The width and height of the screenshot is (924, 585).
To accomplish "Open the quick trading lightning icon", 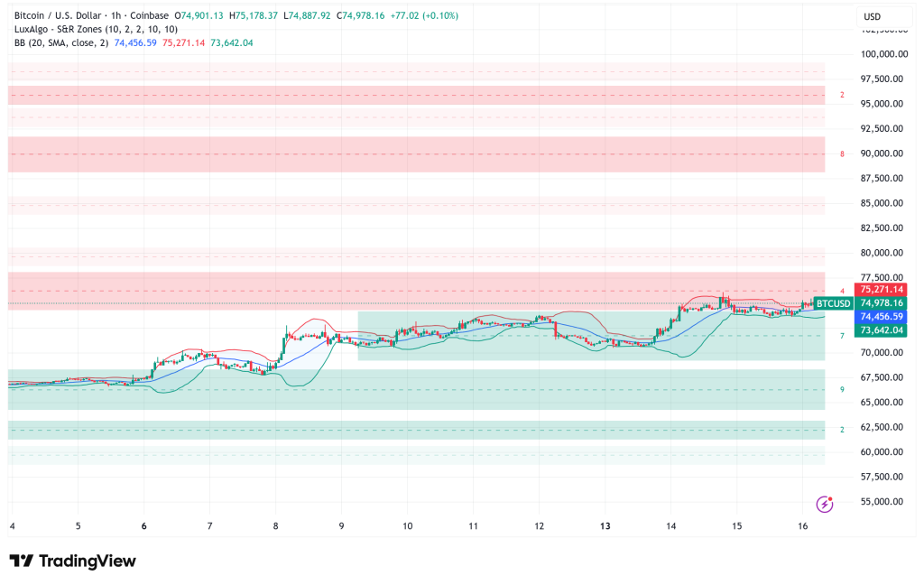I will (825, 504).
